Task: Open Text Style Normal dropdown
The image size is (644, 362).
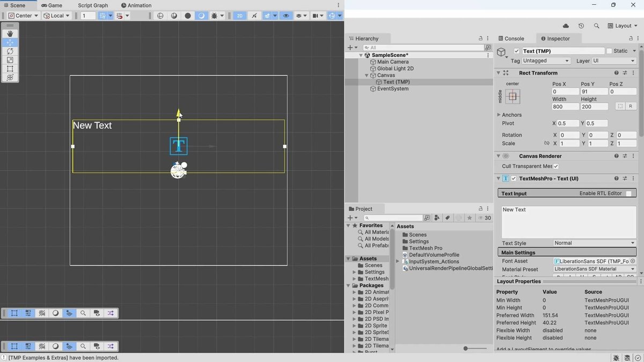Action: click(x=595, y=243)
